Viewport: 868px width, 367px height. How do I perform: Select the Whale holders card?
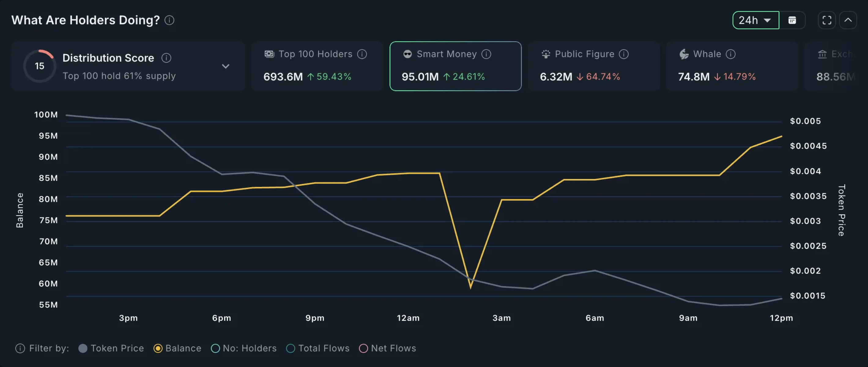[732, 66]
